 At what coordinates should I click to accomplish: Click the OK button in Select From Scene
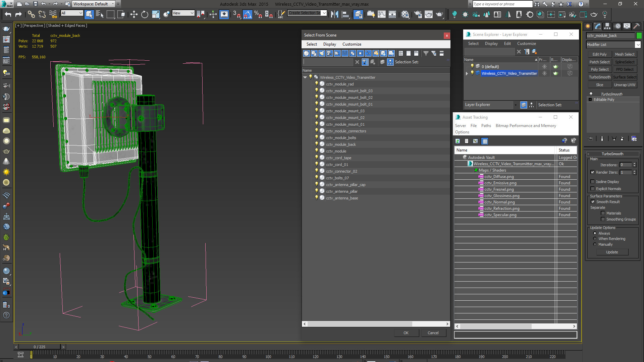coord(406,333)
